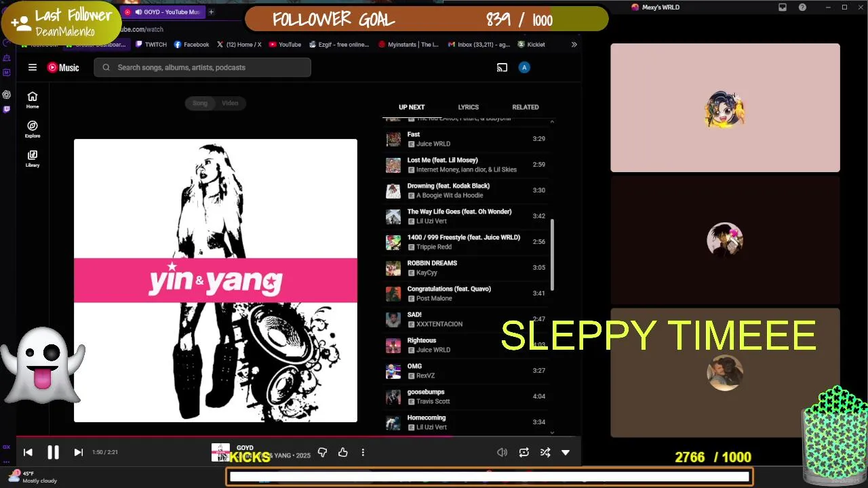Open the Ezgif bookmark
The height and width of the screenshot is (488, 868).
(339, 45)
